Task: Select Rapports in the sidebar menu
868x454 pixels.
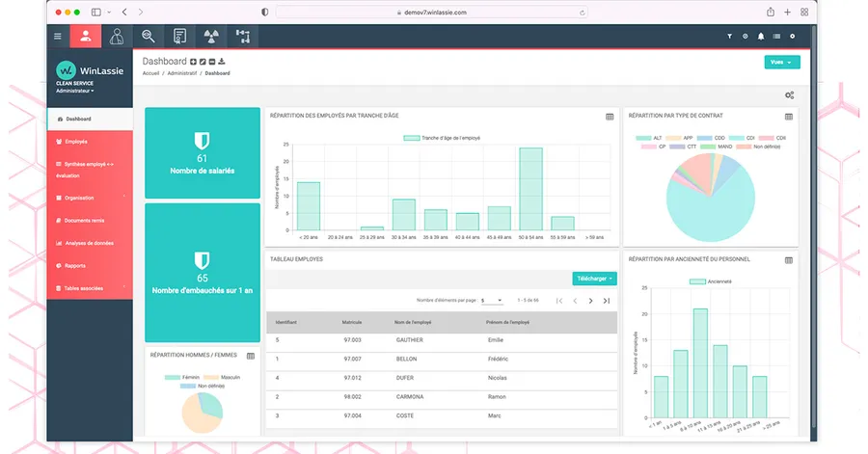Action: tap(75, 266)
